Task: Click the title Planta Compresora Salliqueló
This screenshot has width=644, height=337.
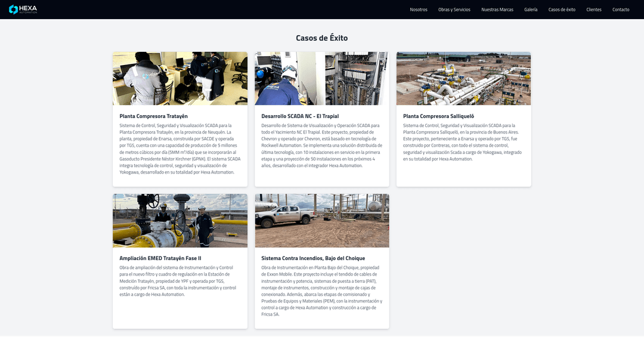Action: [x=439, y=116]
